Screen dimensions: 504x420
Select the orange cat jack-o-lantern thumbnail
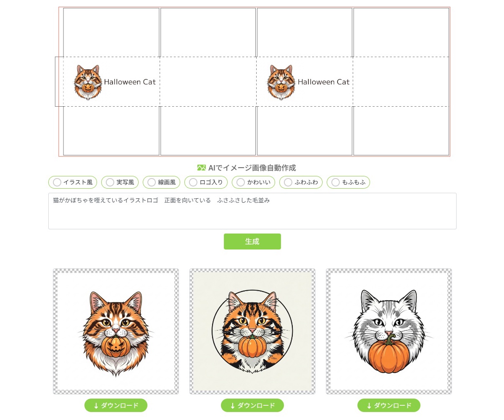tap(116, 331)
